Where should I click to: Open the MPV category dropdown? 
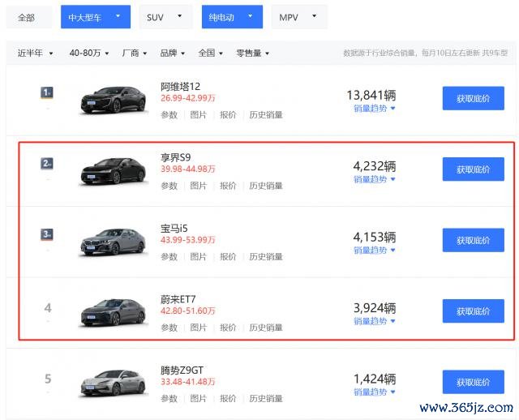299,17
